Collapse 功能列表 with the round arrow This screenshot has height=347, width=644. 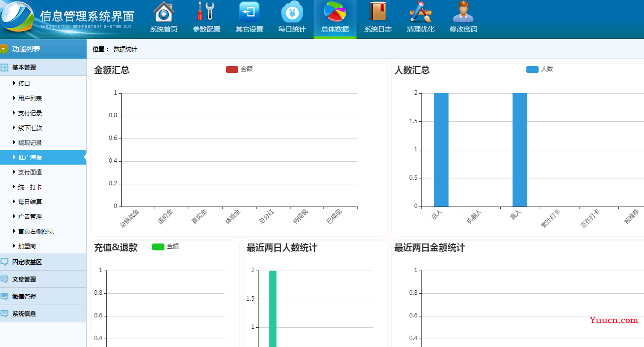coord(4,49)
